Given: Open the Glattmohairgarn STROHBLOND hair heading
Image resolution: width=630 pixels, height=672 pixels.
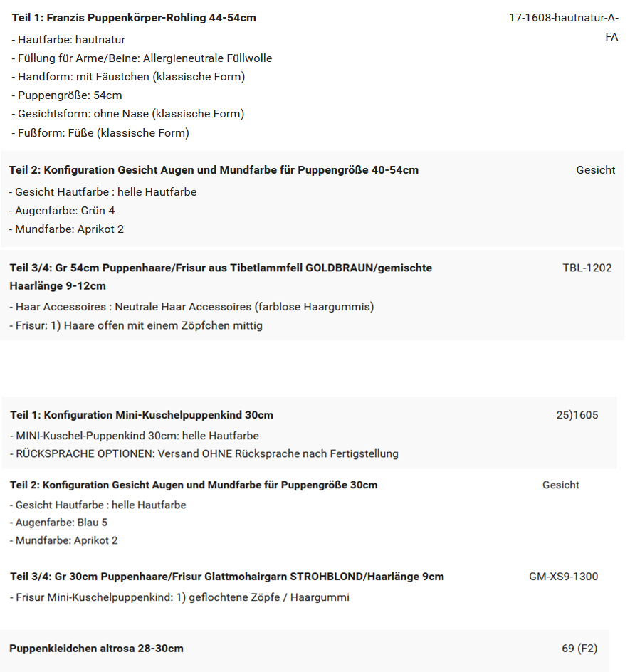Looking at the screenshot, I should (x=227, y=577).
